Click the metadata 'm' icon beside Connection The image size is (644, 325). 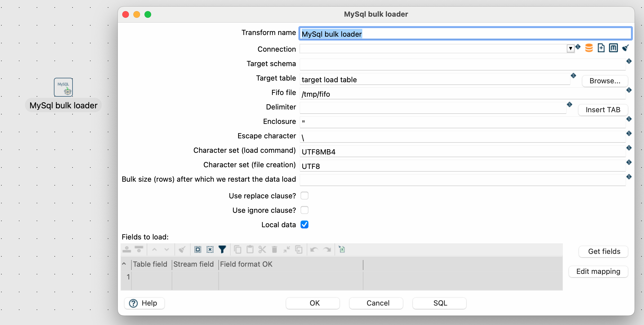pyautogui.click(x=613, y=48)
